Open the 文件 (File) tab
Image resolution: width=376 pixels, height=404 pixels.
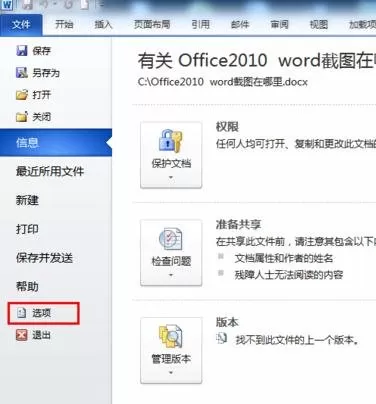click(21, 25)
